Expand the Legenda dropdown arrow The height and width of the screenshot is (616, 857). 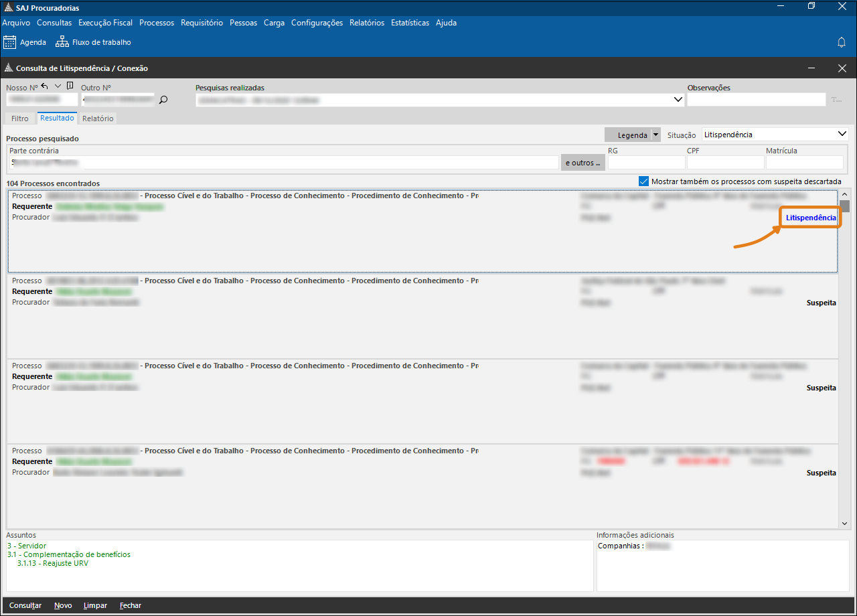point(655,135)
